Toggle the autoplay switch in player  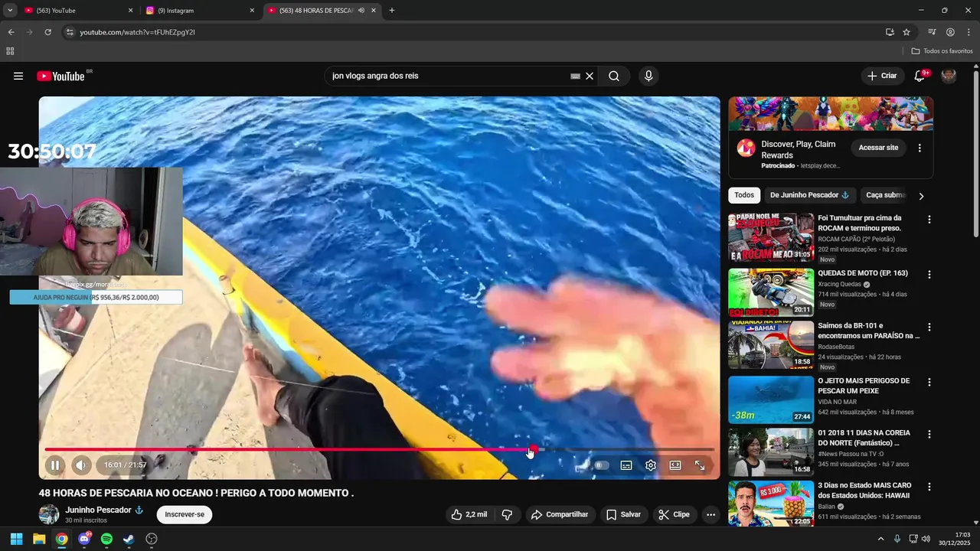point(602,465)
